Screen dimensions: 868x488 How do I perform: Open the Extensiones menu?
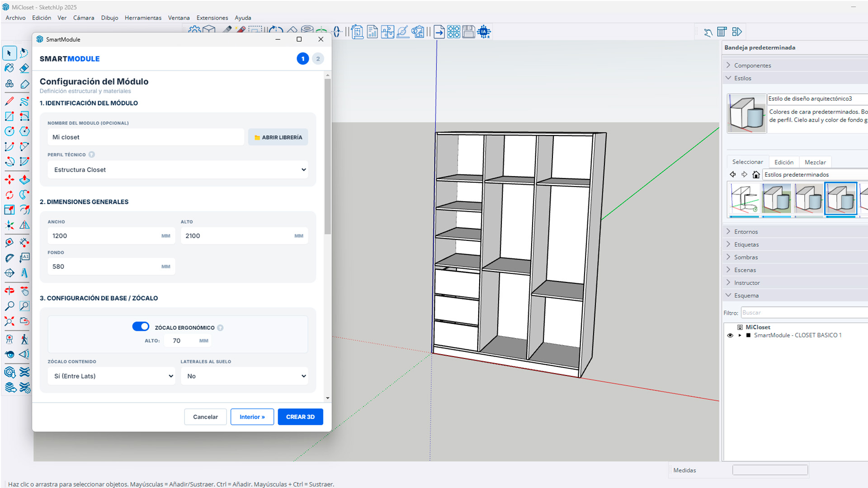212,18
